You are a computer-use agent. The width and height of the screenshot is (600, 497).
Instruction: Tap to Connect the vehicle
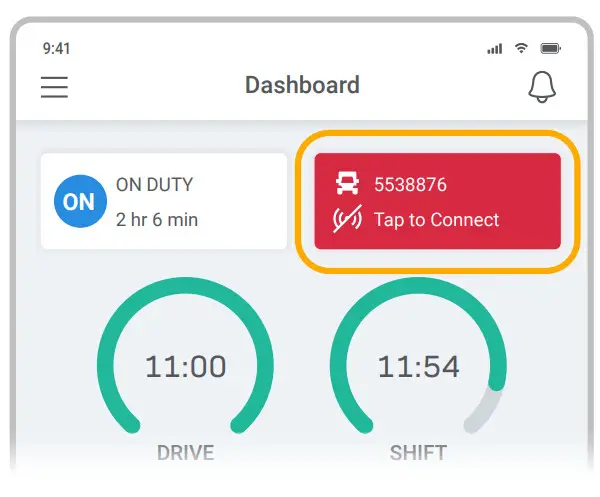pos(436,220)
